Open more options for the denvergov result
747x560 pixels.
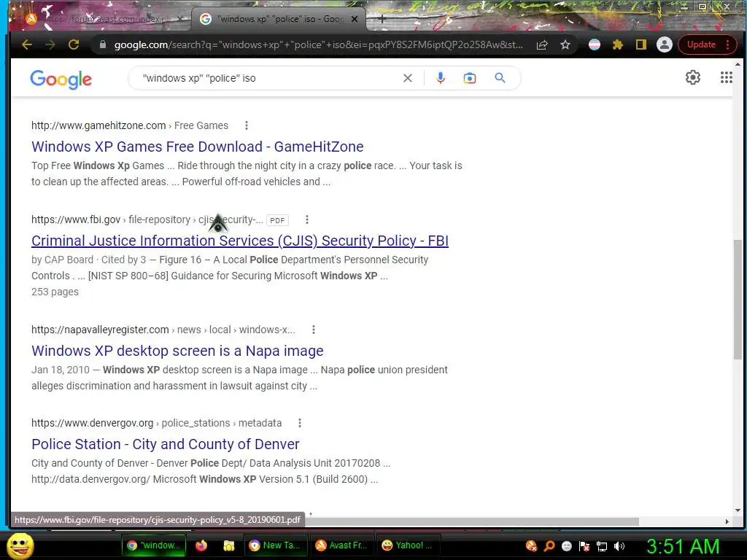pyautogui.click(x=299, y=423)
